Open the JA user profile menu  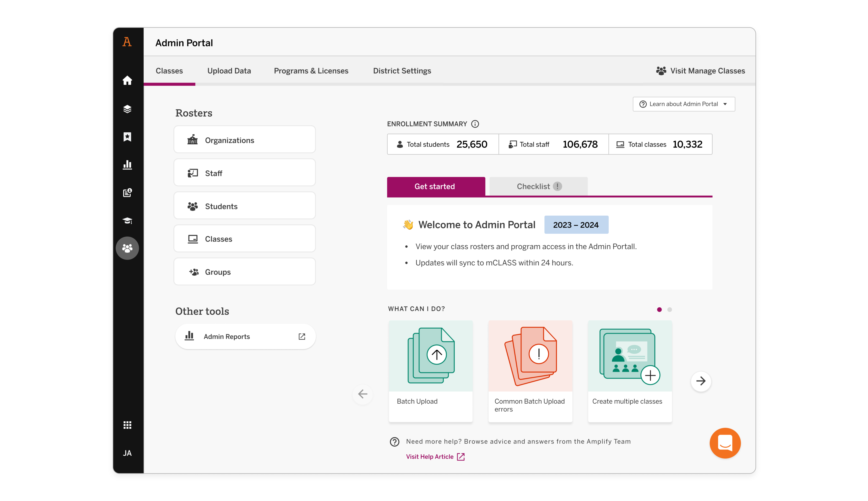127,453
